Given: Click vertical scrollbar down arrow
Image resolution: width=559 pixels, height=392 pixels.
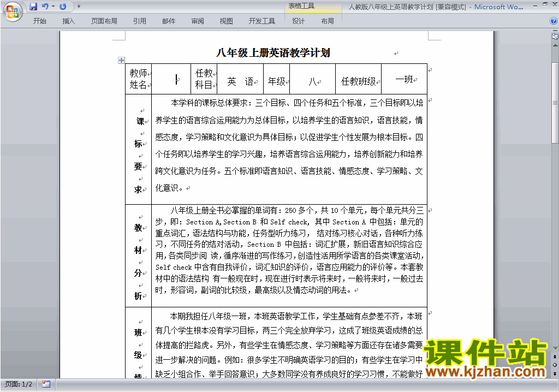Looking at the screenshot, I should coord(555,348).
